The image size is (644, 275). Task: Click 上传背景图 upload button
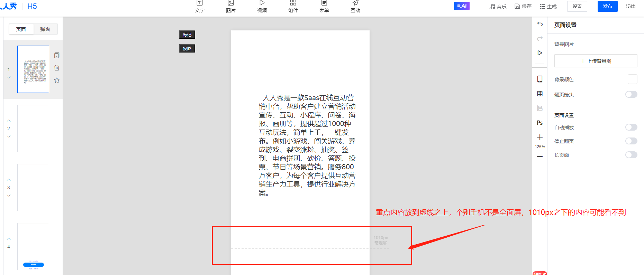point(596,61)
